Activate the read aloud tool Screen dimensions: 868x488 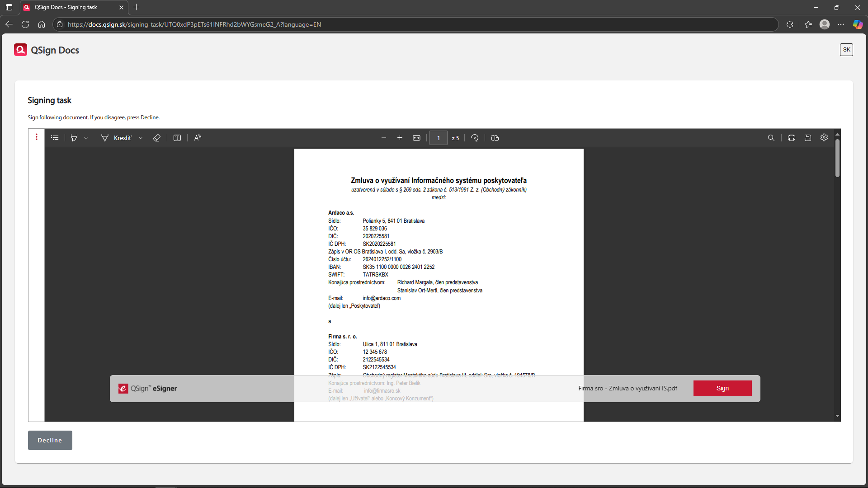[x=198, y=138]
